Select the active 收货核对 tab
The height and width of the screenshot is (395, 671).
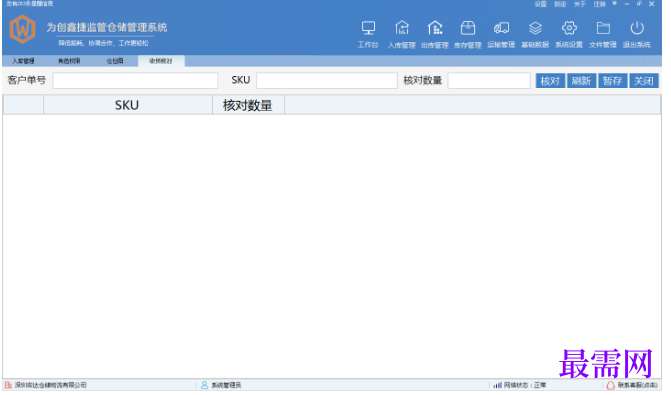click(x=161, y=61)
